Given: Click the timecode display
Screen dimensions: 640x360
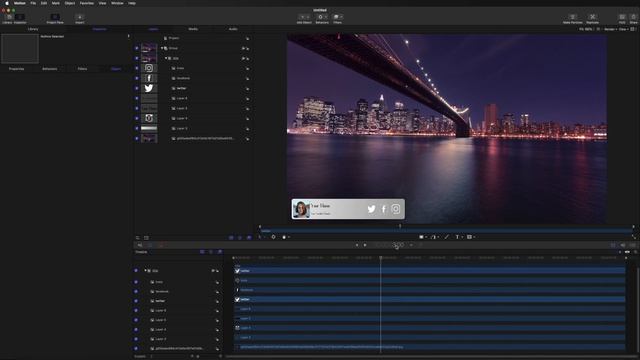Looking at the screenshot, I should (x=394, y=245).
